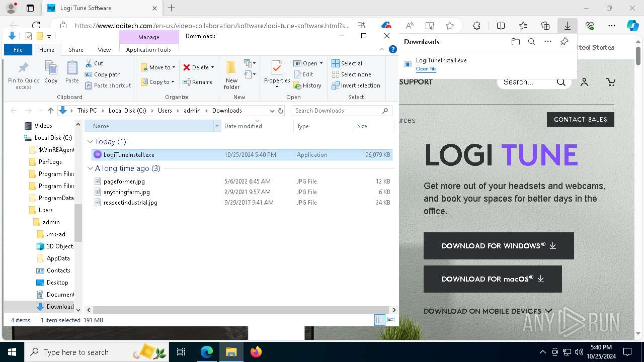Screen dimensions: 644x362
Task: Click Select all in ribbon
Action: point(348,63)
